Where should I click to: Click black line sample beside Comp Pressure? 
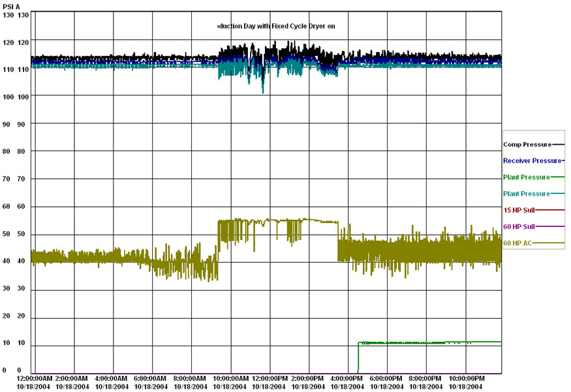coord(558,145)
